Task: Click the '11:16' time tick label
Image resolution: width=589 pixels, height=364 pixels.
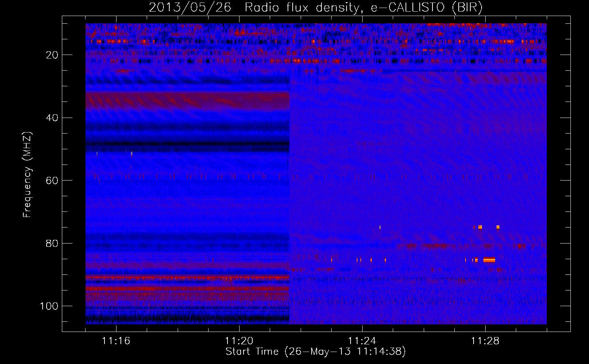Action: coord(116,341)
